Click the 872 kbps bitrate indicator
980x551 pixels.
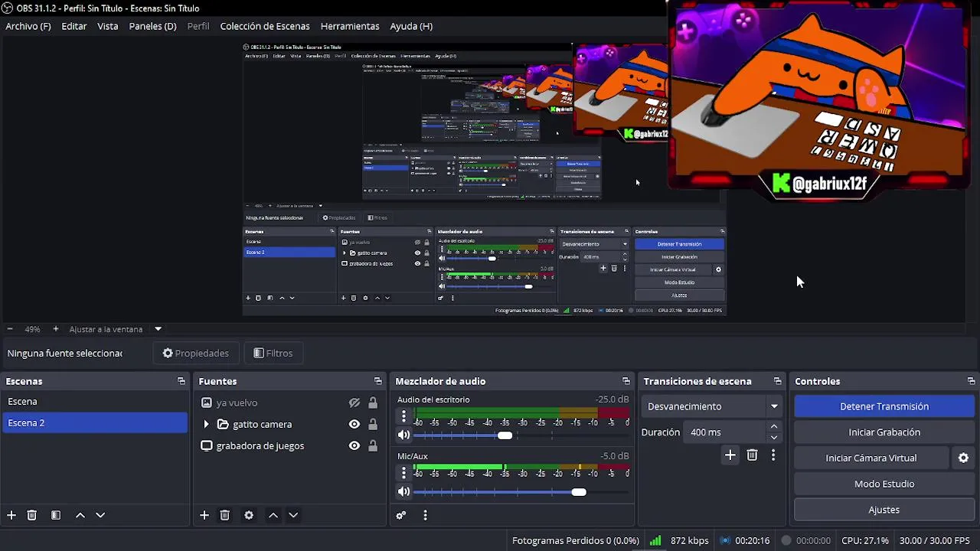[x=679, y=540]
